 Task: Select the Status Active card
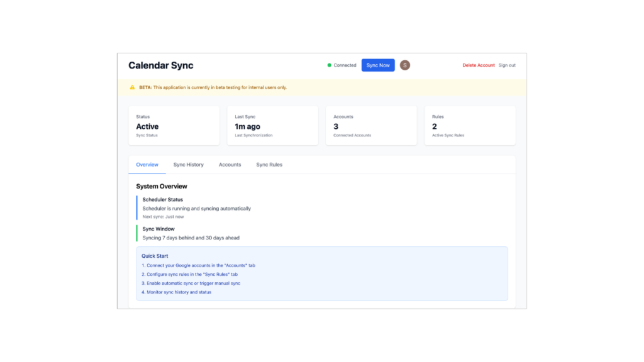click(174, 126)
